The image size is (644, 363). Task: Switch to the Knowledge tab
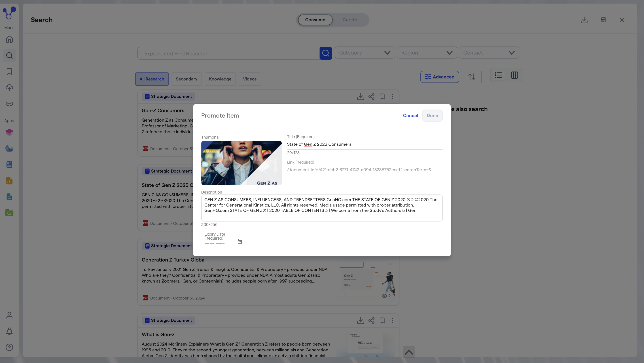click(220, 79)
